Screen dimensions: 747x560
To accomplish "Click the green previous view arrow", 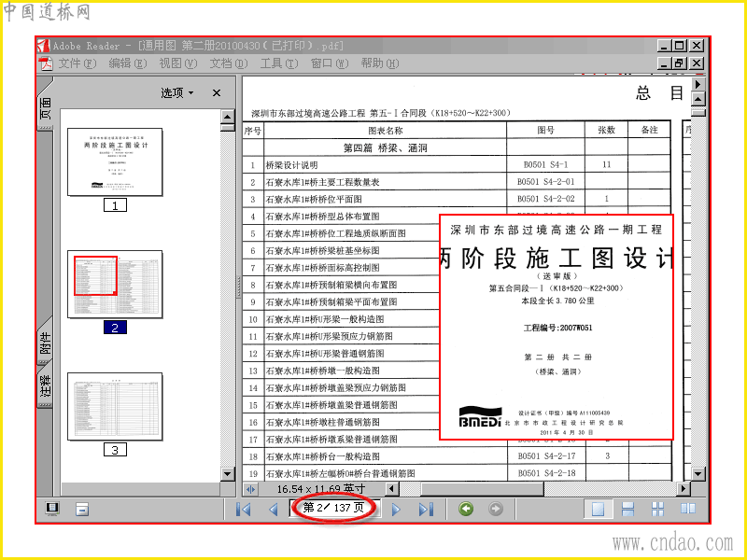I will [x=466, y=509].
